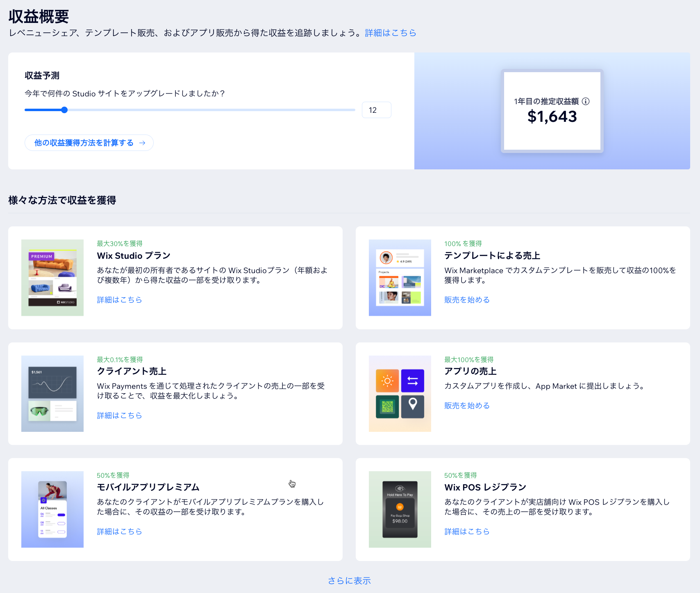Click the Wix Studio プラン premium thumbnail
The image size is (700, 593).
[x=52, y=278]
